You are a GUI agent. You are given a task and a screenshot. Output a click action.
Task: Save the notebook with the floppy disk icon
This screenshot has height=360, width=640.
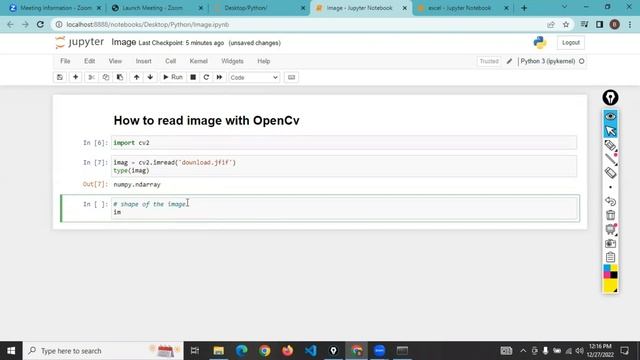point(60,77)
